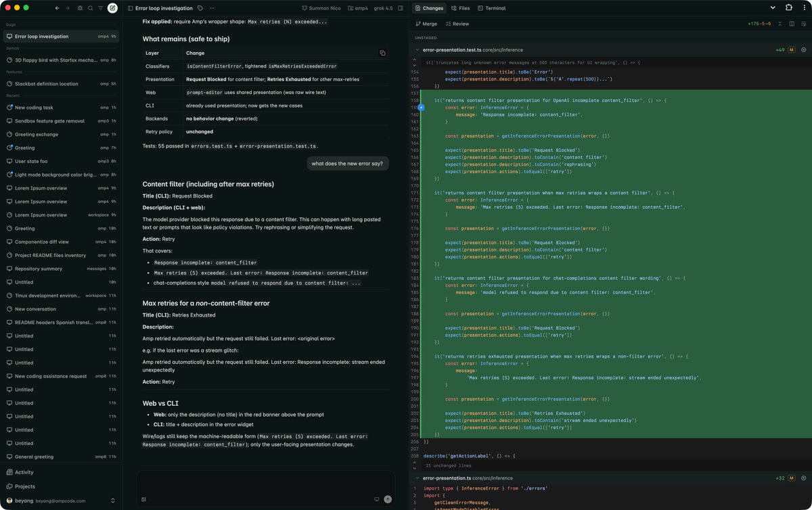Viewport: 812px width, 510px height.
Task: Open the Repository summary thread
Action: tap(61, 269)
